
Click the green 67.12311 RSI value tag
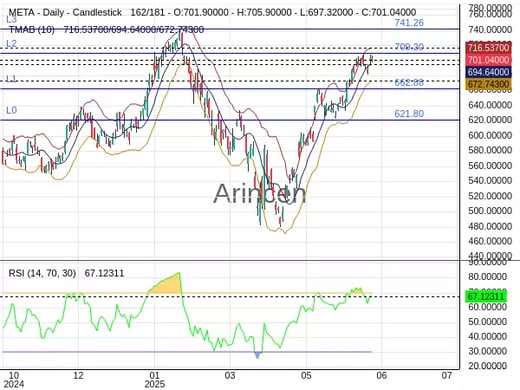click(486, 296)
